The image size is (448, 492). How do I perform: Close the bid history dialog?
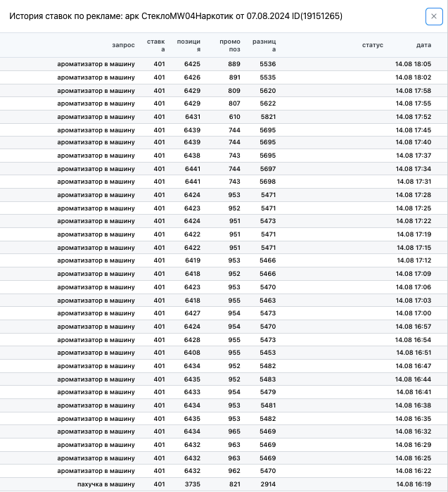[434, 16]
